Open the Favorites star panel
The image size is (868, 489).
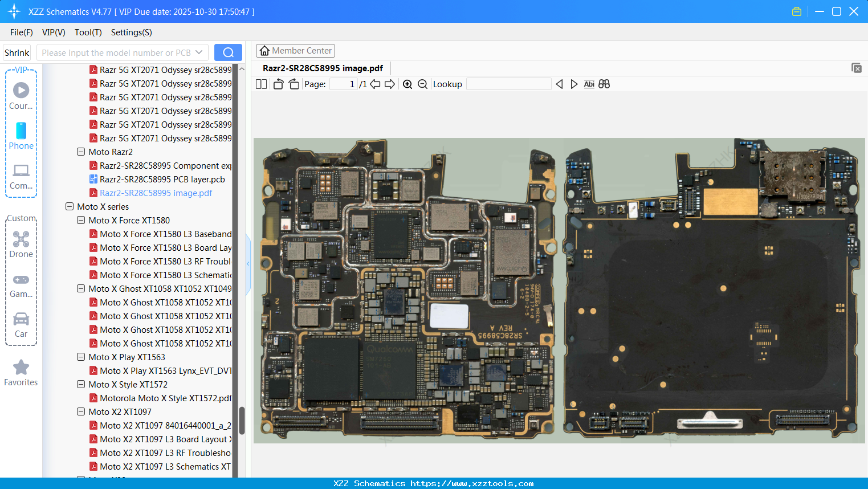coord(21,372)
